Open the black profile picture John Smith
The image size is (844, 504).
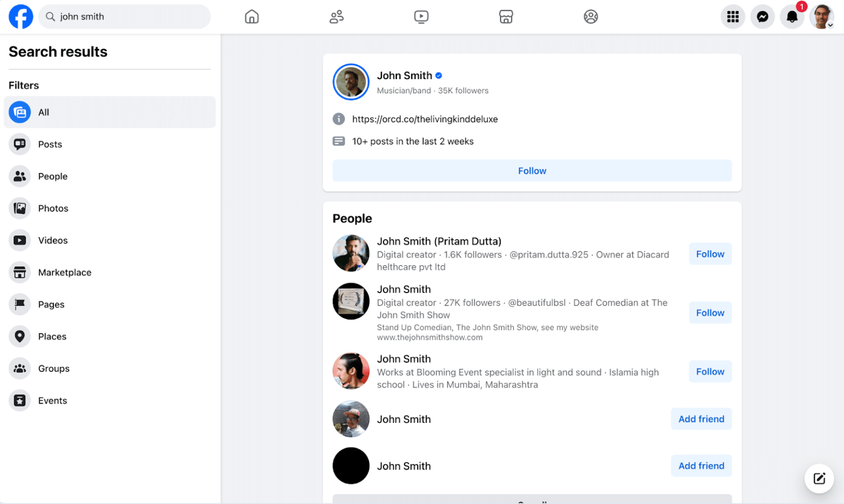351,466
